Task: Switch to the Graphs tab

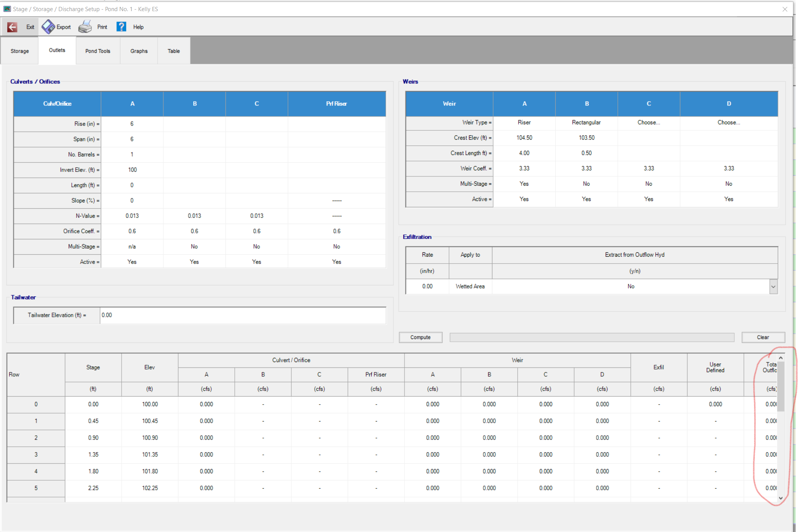Action: click(x=139, y=51)
